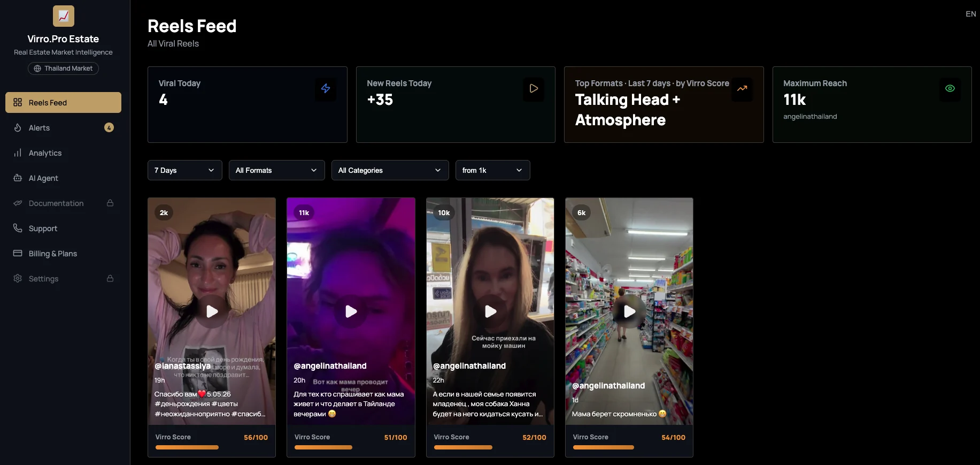Click the 2k views badge on first reel
This screenshot has width=980, height=465.
click(164, 212)
